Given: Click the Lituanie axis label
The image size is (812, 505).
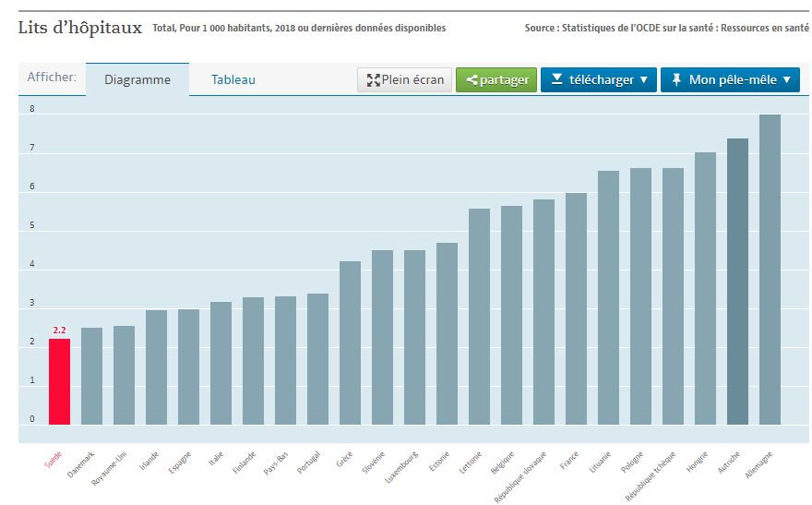Looking at the screenshot, I should [x=600, y=462].
